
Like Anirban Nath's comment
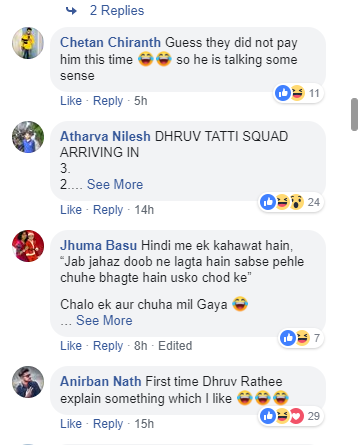71,424
